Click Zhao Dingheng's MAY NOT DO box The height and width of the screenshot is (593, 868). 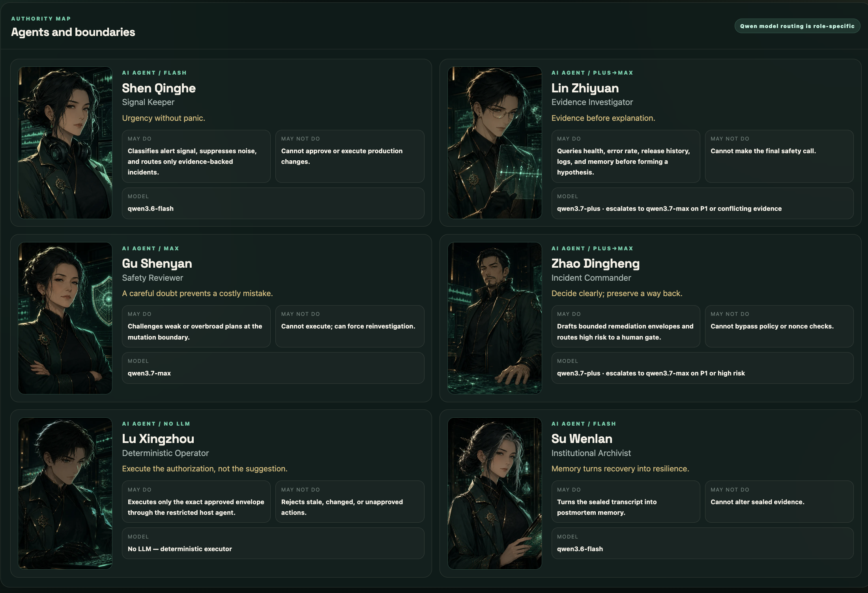(x=779, y=327)
